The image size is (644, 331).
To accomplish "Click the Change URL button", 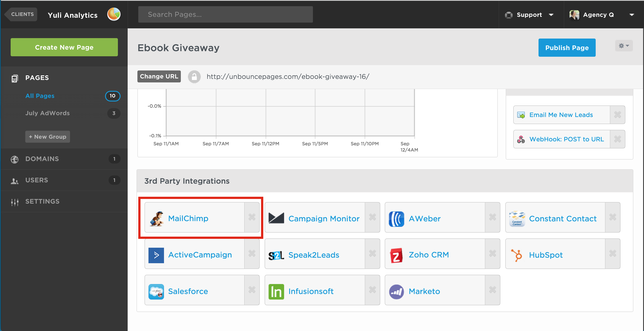I will point(159,76).
